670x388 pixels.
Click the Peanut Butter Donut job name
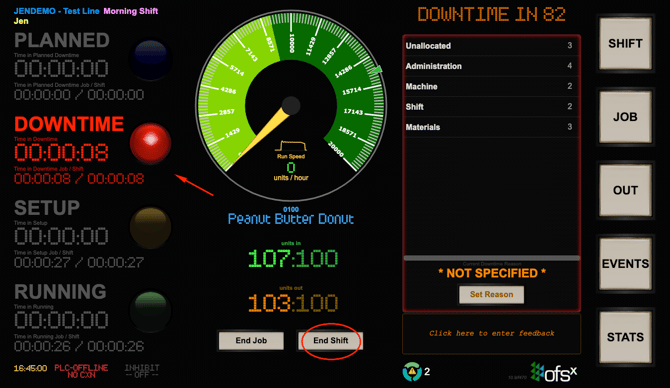pos(291,219)
